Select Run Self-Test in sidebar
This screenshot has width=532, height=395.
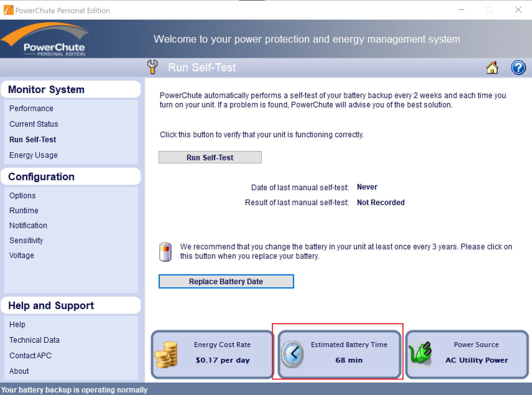click(33, 140)
